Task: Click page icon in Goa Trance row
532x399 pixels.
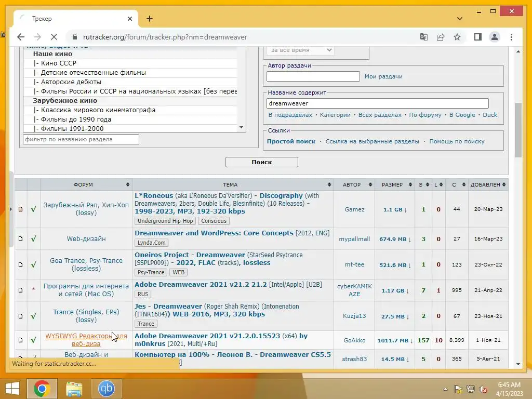Action: pyautogui.click(x=21, y=264)
